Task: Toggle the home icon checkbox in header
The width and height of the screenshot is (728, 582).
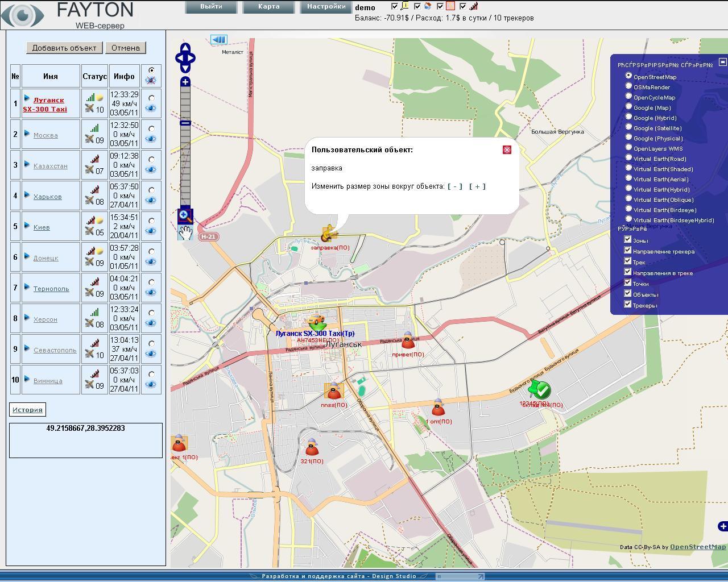Action: pyautogui.click(x=417, y=7)
